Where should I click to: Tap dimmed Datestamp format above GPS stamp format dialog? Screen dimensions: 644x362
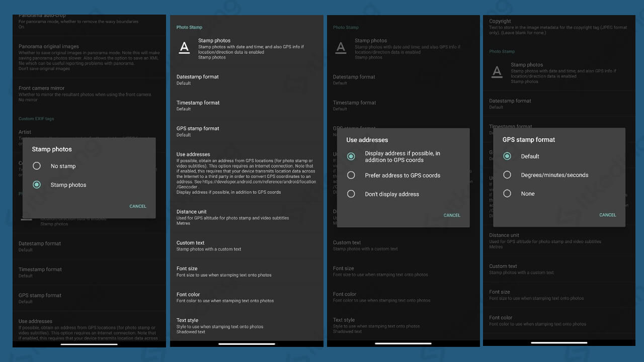click(x=559, y=104)
